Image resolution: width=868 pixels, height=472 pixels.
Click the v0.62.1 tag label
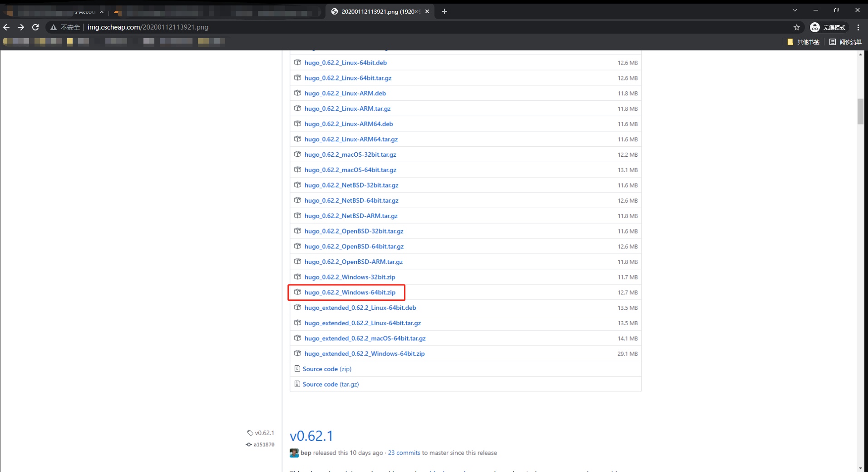click(264, 433)
